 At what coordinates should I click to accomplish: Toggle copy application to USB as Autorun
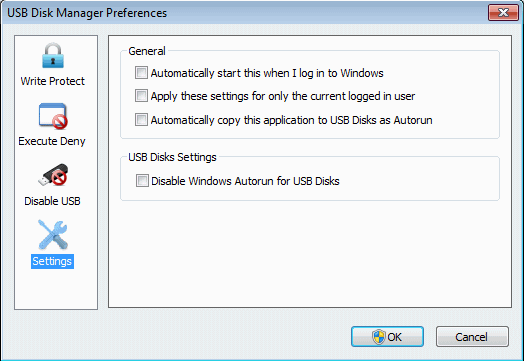(x=141, y=119)
